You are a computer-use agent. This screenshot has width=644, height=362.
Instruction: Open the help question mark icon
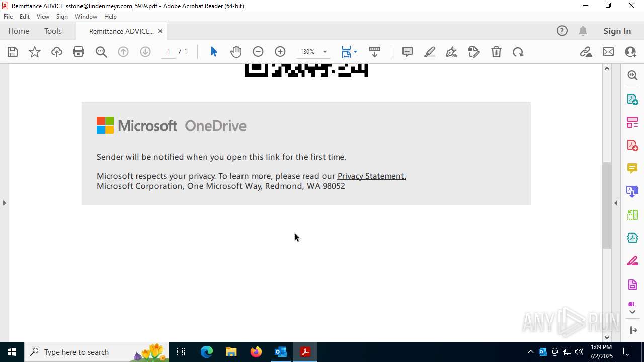point(562,31)
